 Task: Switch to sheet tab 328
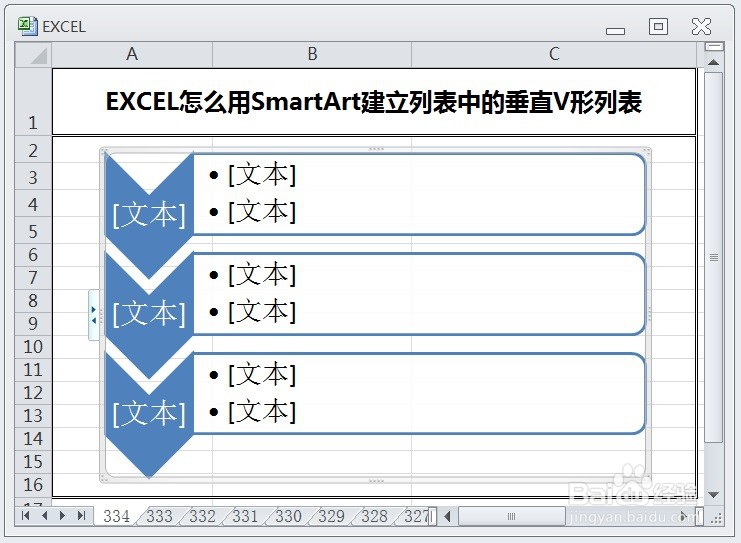coord(374,516)
